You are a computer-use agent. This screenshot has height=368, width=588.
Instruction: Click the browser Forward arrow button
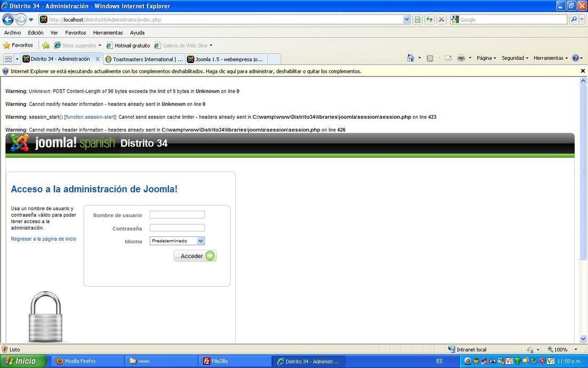[x=21, y=19]
